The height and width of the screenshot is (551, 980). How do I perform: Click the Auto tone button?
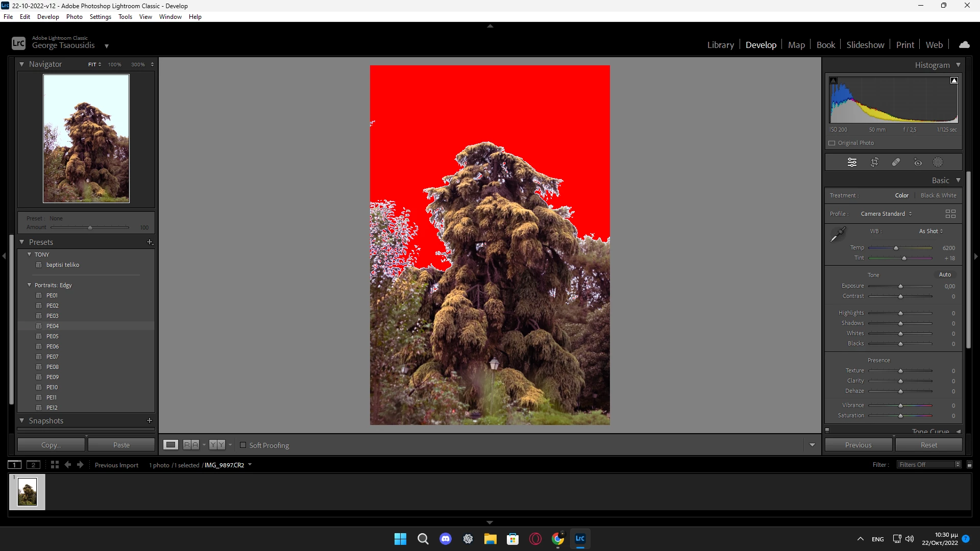[945, 274]
